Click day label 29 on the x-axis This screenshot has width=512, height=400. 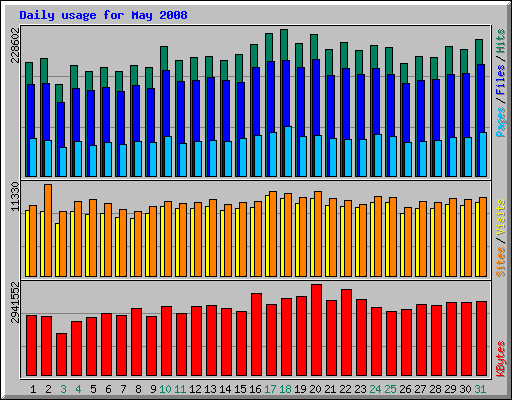pyautogui.click(x=450, y=389)
